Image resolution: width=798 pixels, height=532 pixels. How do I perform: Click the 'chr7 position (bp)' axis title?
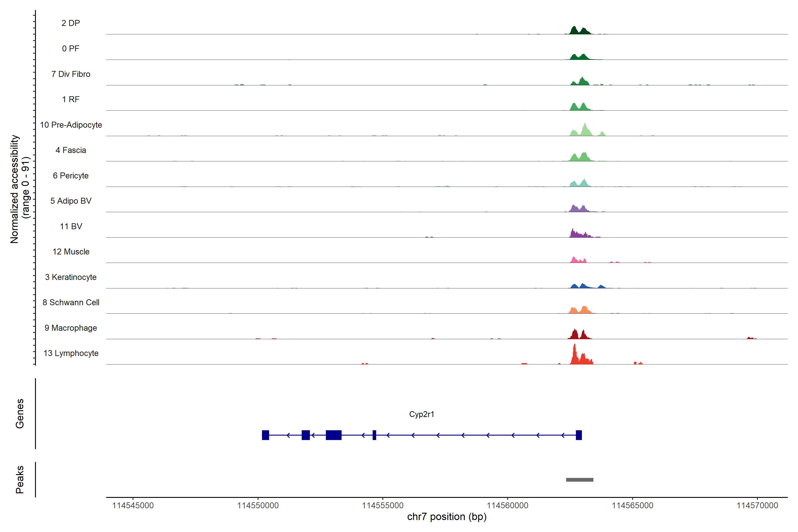tap(446, 517)
